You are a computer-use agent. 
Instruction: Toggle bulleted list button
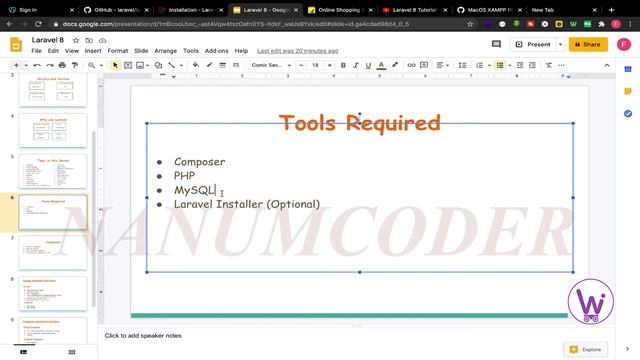[x=500, y=65]
